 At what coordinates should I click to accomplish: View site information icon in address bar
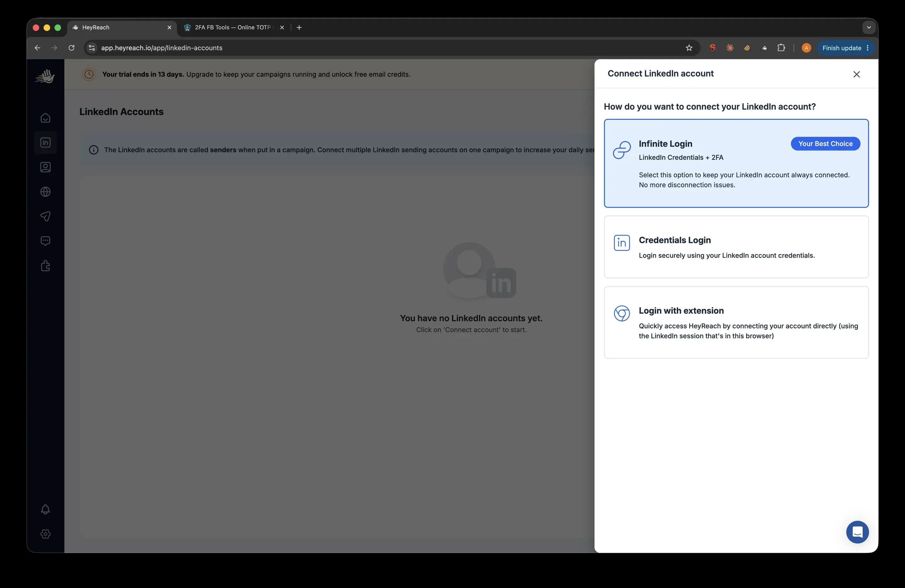pyautogui.click(x=92, y=48)
